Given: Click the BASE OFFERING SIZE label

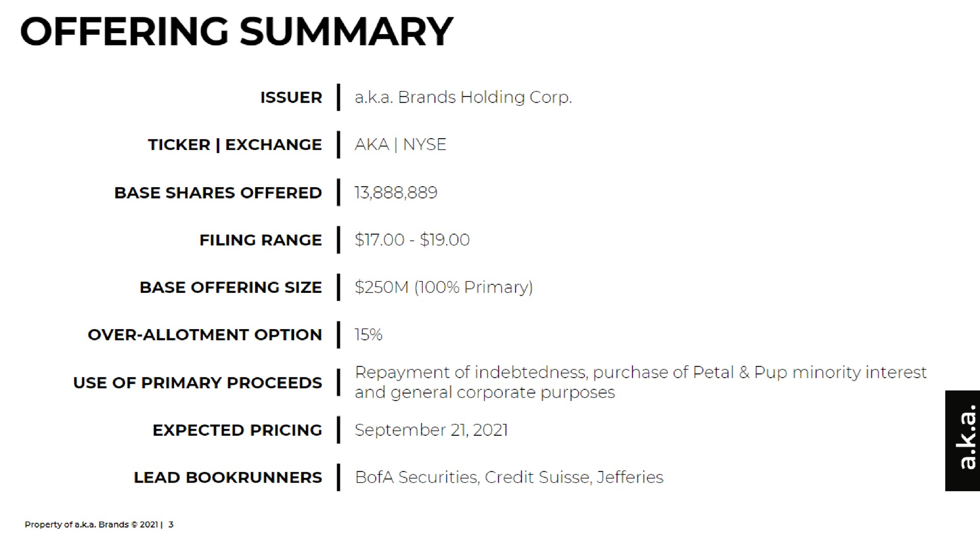Looking at the screenshot, I should (231, 288).
